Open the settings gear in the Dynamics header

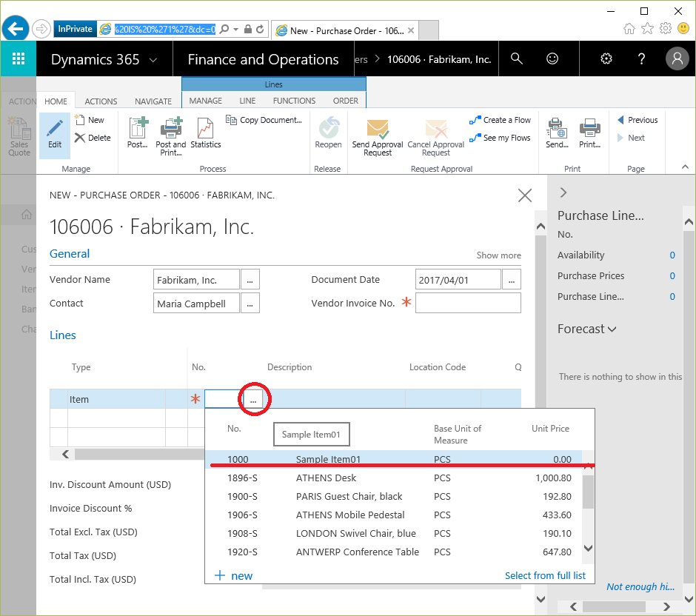tap(606, 58)
